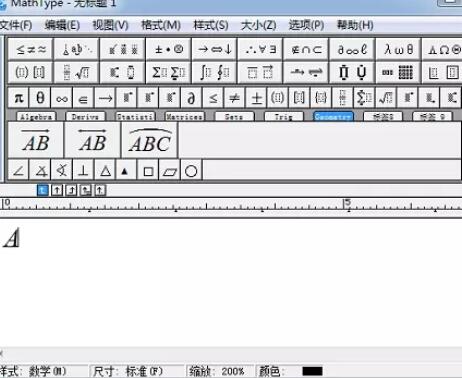The width and height of the screenshot is (462, 378).
Task: Insert the pi symbol from small bar
Action: (x=18, y=98)
